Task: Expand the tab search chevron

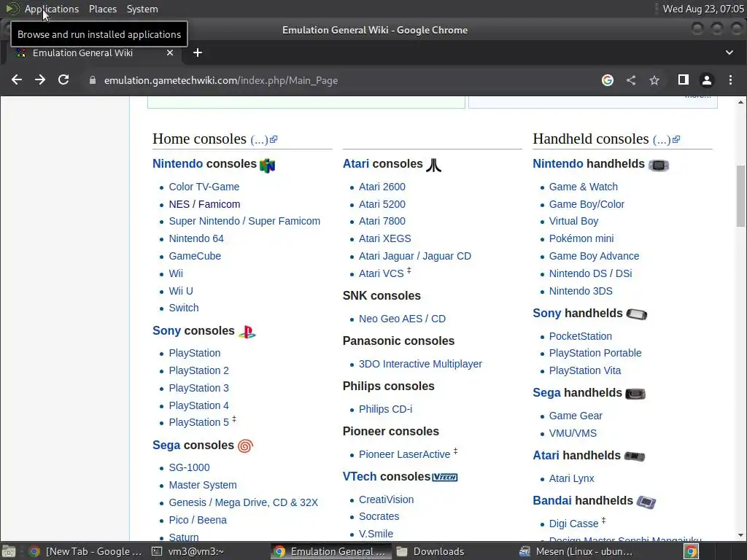Action: tap(729, 52)
